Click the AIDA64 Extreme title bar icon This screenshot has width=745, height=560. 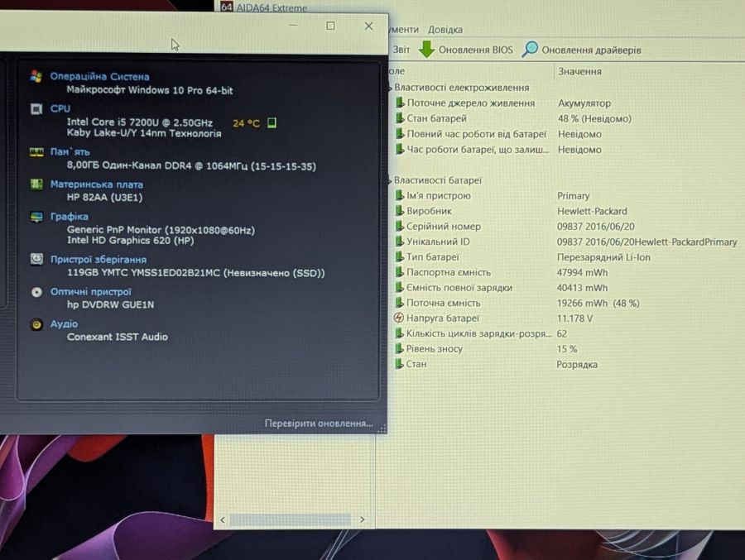click(227, 7)
